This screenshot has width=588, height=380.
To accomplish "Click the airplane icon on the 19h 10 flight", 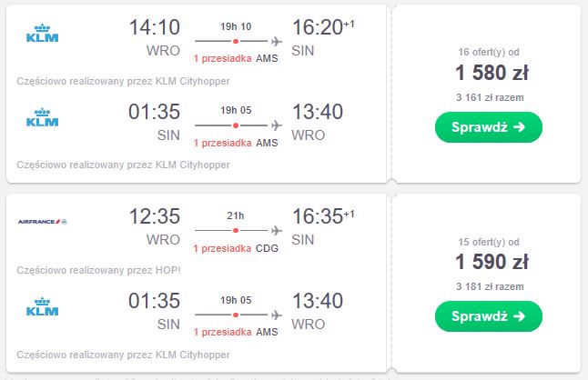I will tap(277, 41).
